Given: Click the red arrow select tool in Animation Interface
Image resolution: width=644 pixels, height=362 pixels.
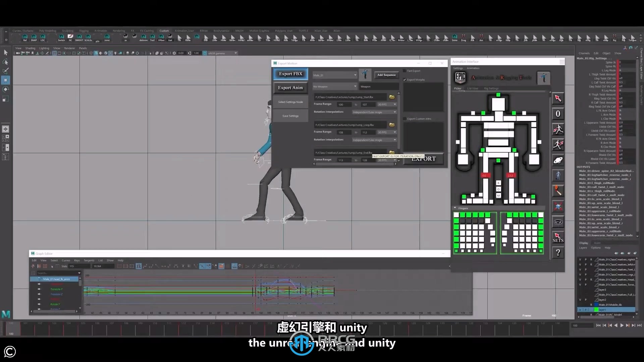Looking at the screenshot, I should [x=558, y=98].
